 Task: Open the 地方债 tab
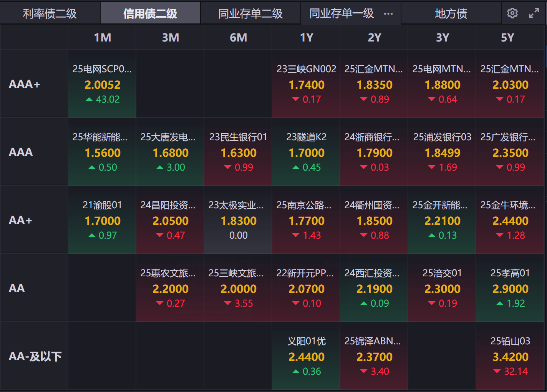[451, 14]
